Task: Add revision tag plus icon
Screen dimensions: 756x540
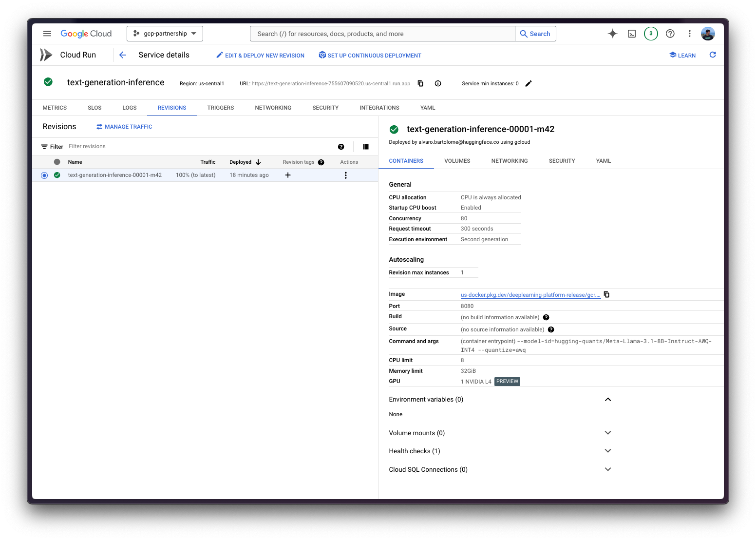Action: (x=288, y=175)
